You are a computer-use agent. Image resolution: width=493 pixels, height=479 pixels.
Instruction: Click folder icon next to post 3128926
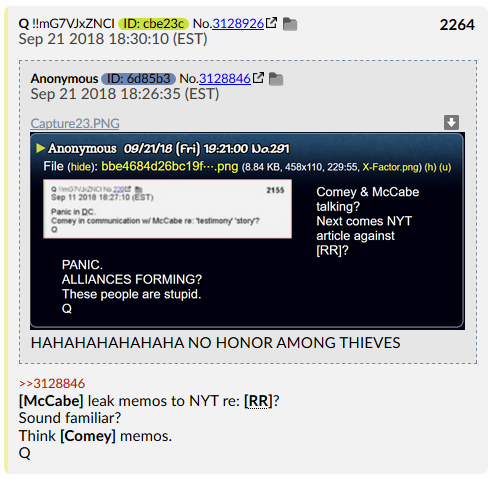[x=290, y=24]
